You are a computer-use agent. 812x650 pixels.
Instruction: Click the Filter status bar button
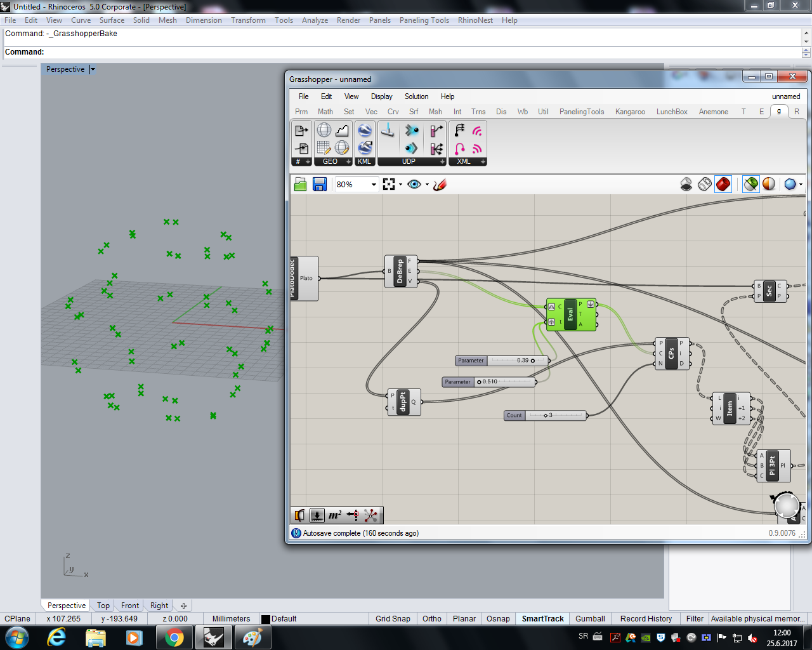coord(695,618)
